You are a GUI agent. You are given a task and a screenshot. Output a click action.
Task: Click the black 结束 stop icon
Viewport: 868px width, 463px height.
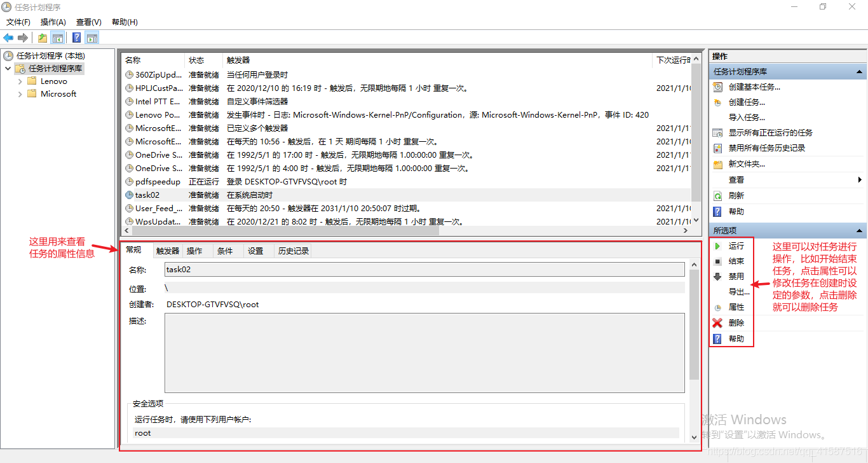[x=718, y=261]
